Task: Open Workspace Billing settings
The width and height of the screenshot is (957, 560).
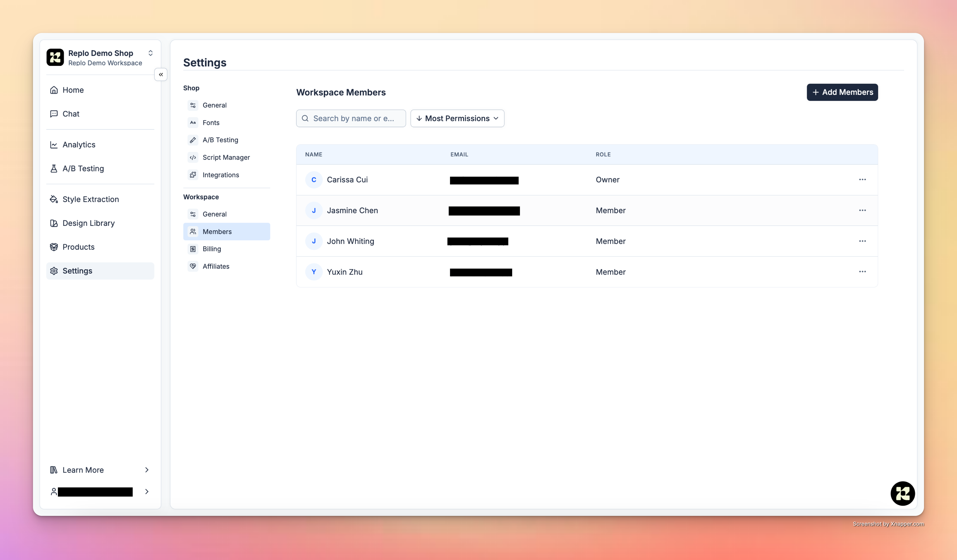Action: (212, 249)
